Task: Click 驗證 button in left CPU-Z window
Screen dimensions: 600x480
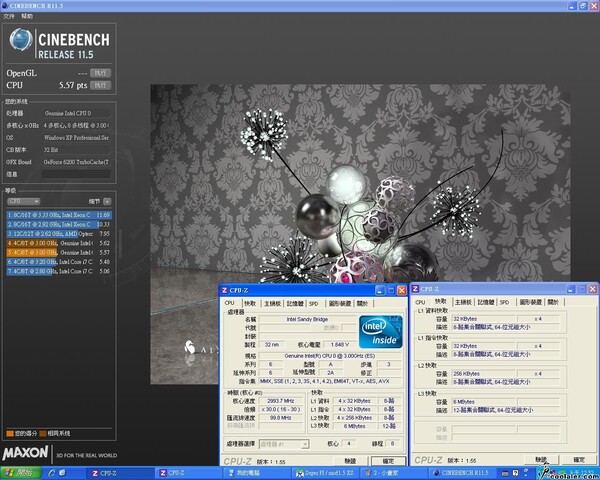Action: pos(351,461)
